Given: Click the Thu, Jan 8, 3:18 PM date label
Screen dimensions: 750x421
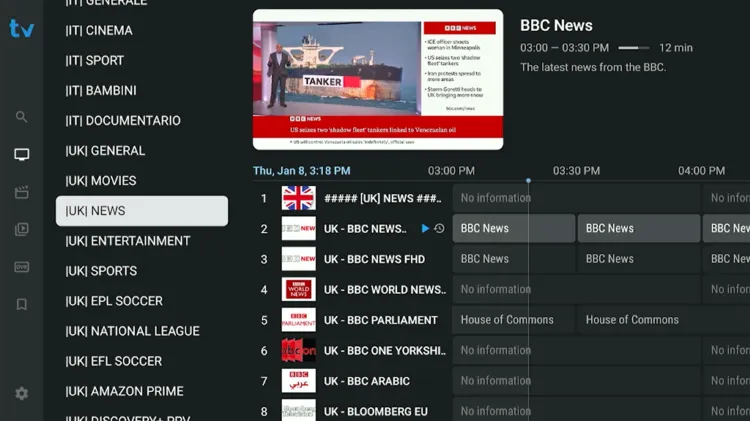Looking at the screenshot, I should click(x=302, y=171).
